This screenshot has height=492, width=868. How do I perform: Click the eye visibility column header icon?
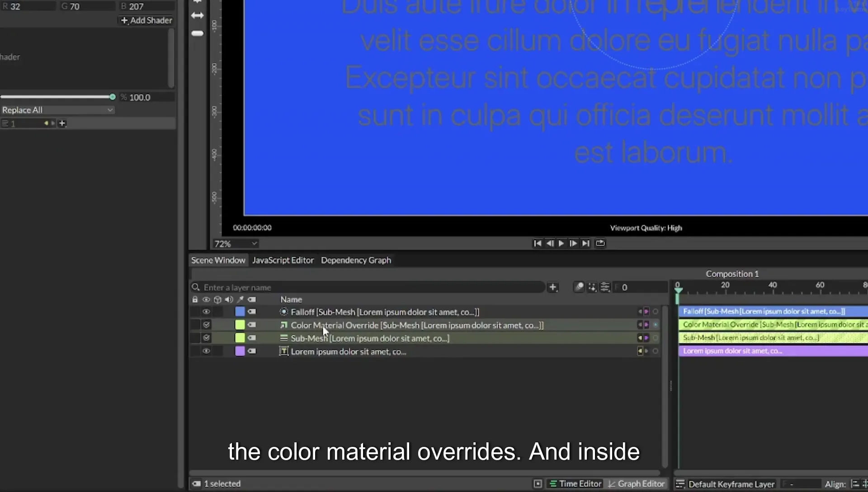click(206, 299)
